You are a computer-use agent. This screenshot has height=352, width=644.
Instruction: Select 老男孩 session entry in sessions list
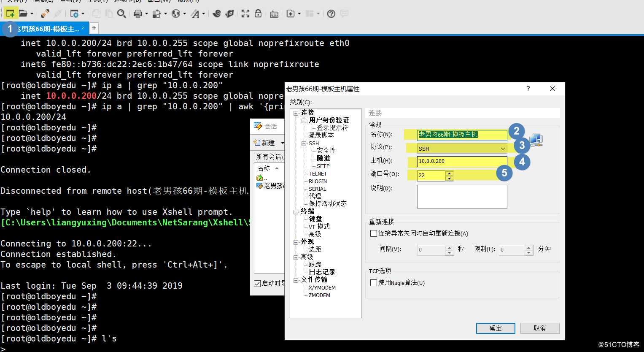pos(271,186)
